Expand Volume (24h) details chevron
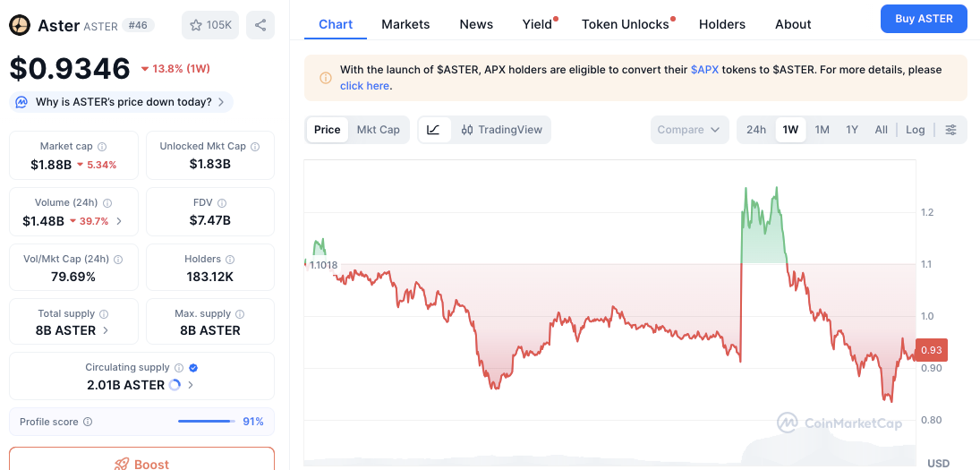Image resolution: width=980 pixels, height=470 pixels. pyautogui.click(x=120, y=221)
